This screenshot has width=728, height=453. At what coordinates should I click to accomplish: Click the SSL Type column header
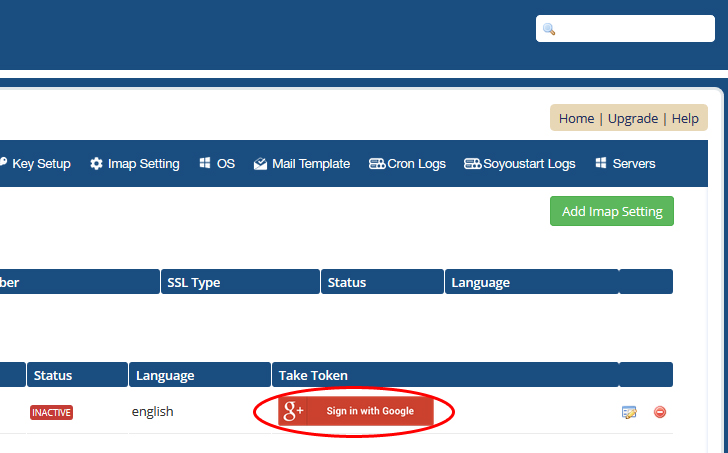pyautogui.click(x=192, y=282)
